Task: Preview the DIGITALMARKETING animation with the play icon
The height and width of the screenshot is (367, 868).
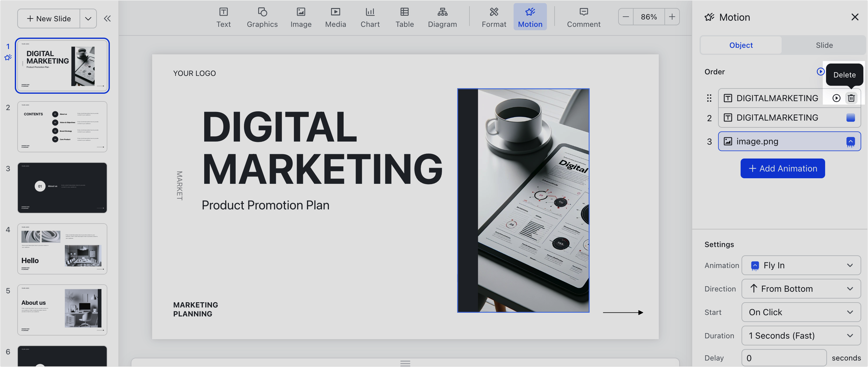Action: pos(836,98)
